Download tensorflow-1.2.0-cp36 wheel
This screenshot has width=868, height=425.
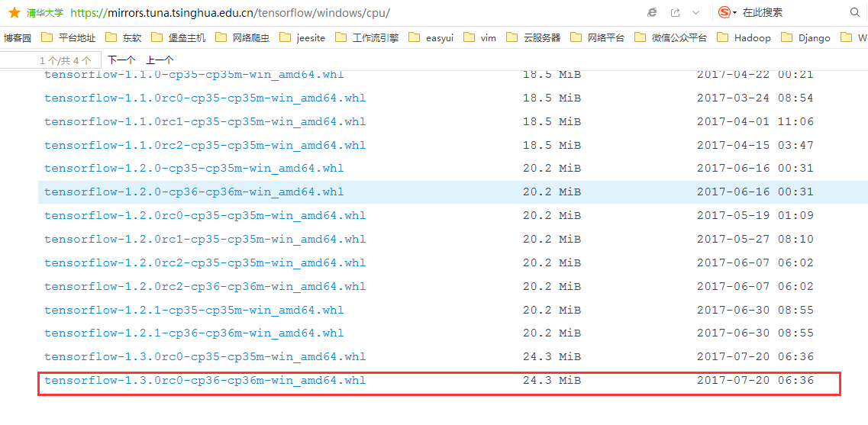click(194, 192)
